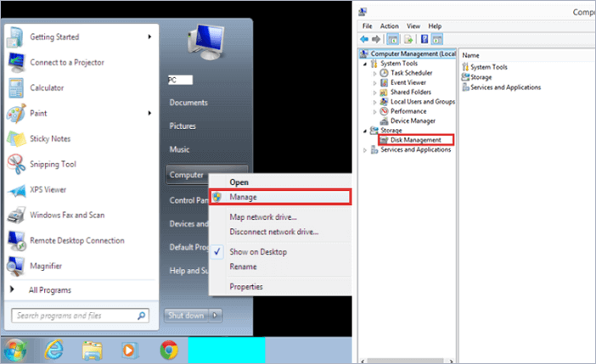The width and height of the screenshot is (596, 364).
Task: Click the Name column header
Action: [x=470, y=55]
